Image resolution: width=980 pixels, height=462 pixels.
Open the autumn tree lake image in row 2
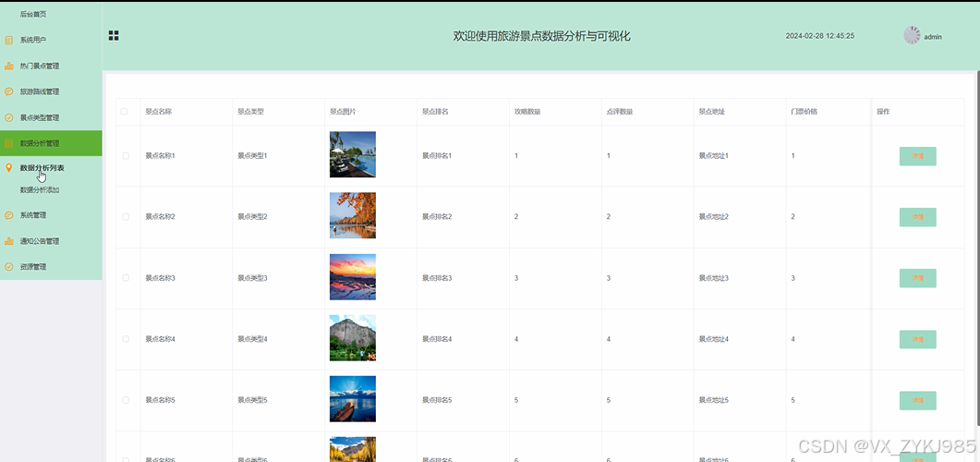click(x=353, y=215)
